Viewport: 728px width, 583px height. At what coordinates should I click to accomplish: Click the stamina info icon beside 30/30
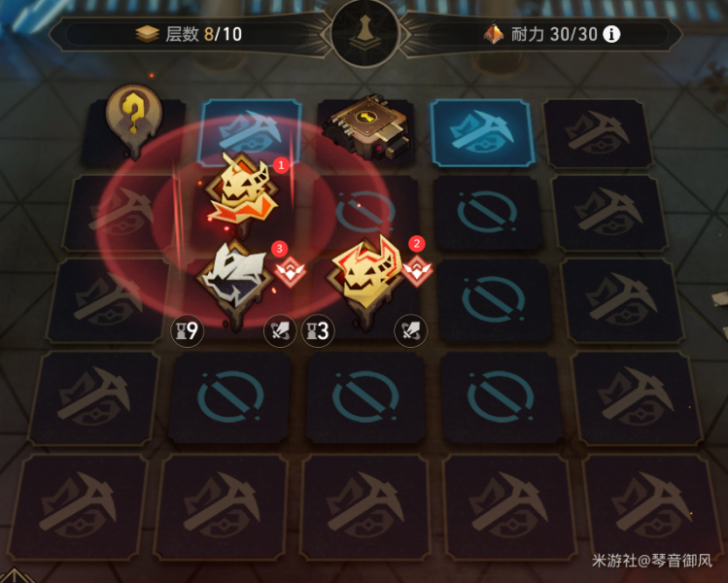coord(611,34)
